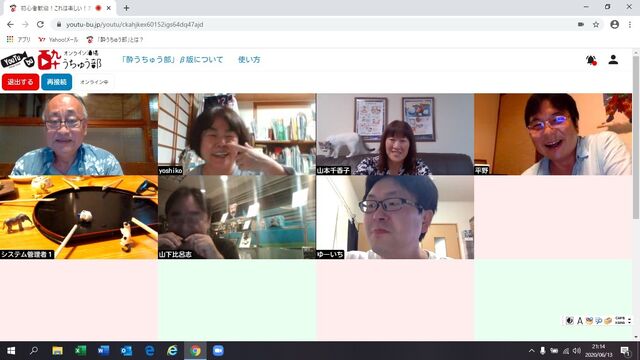Click the 酔うちゅう部 site logo
Screen dimensions: 640x360
(x=51, y=60)
